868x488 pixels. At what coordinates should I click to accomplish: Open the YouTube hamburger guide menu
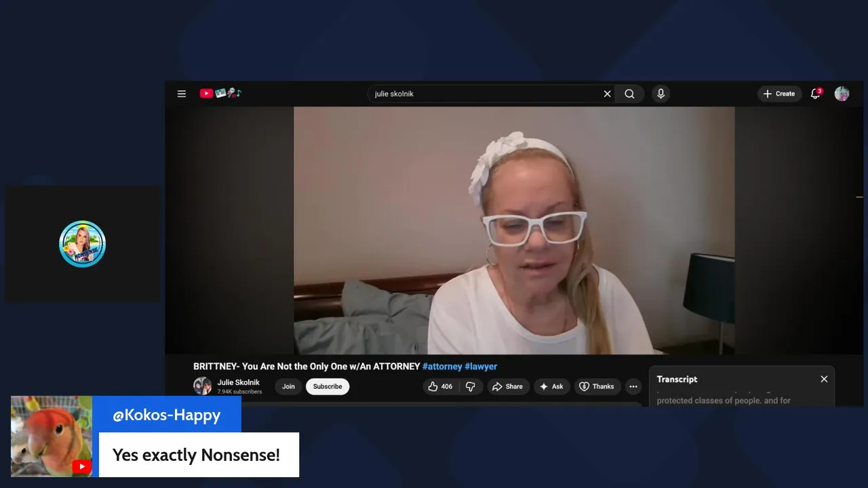tap(182, 94)
